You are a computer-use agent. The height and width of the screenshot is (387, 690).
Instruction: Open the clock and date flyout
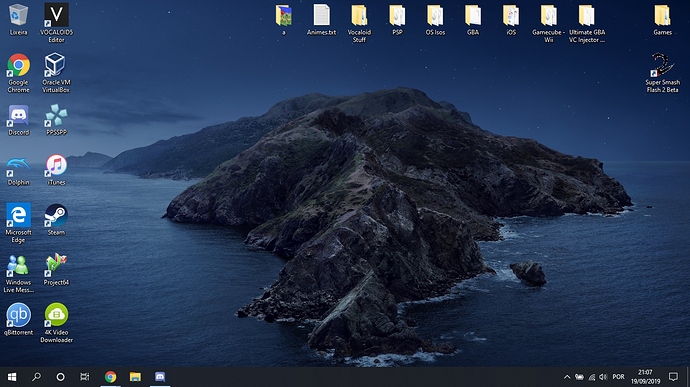tap(645, 377)
